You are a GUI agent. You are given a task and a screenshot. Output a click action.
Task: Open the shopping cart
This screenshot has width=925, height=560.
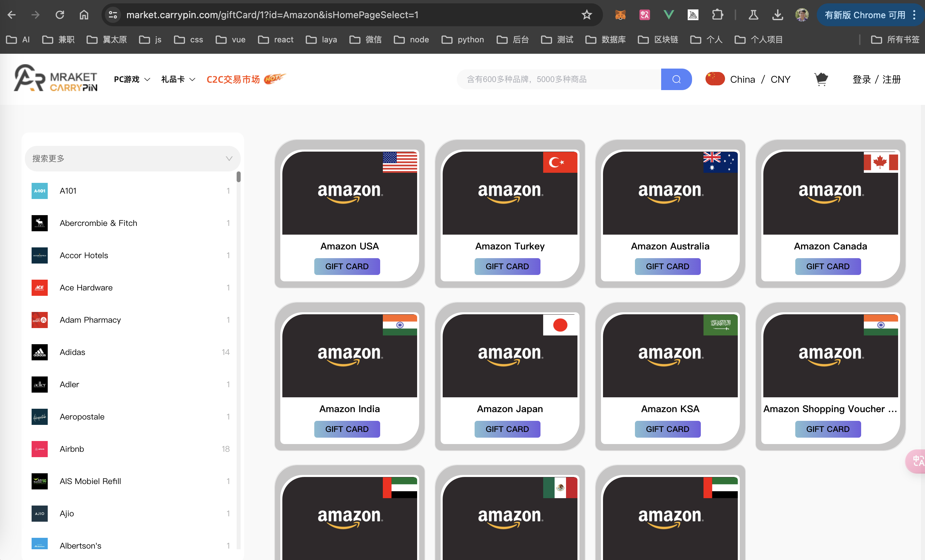(x=821, y=79)
